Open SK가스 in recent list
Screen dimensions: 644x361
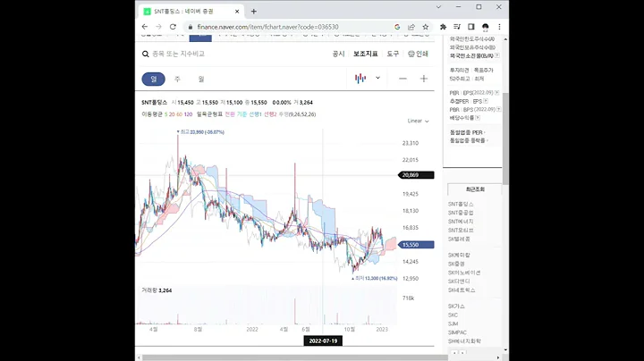click(x=456, y=306)
